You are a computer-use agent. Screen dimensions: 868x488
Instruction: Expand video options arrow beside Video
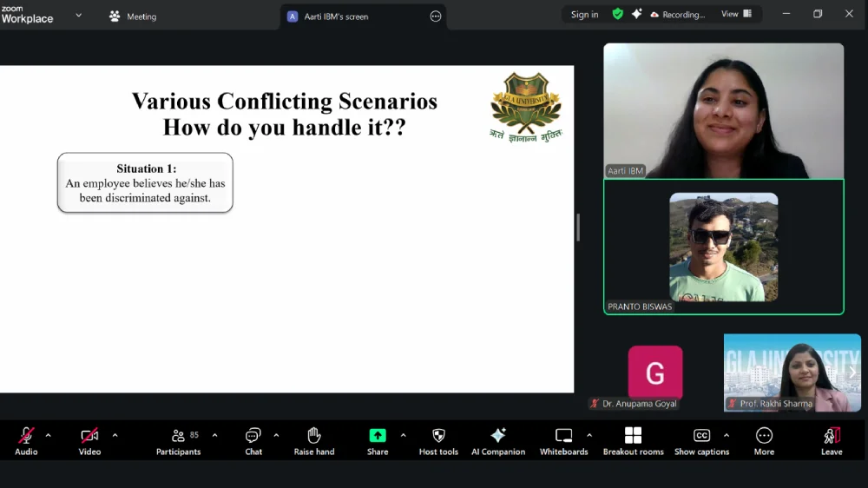click(x=115, y=435)
